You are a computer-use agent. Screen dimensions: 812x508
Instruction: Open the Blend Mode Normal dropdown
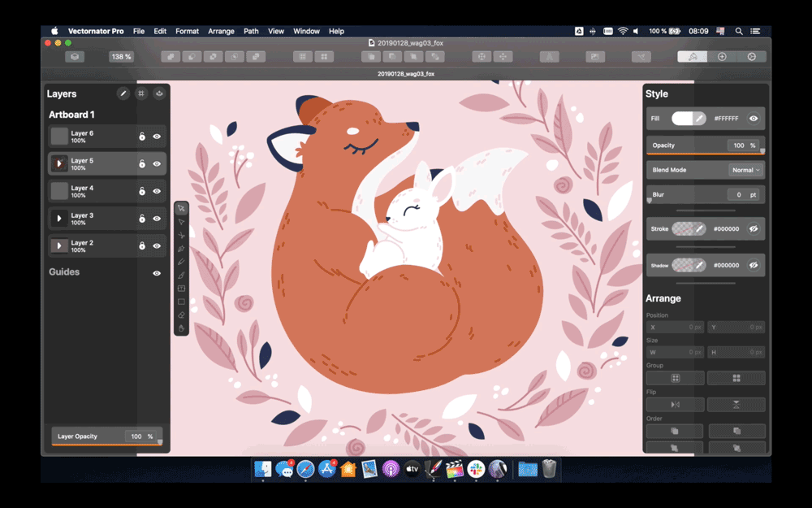[745, 170]
